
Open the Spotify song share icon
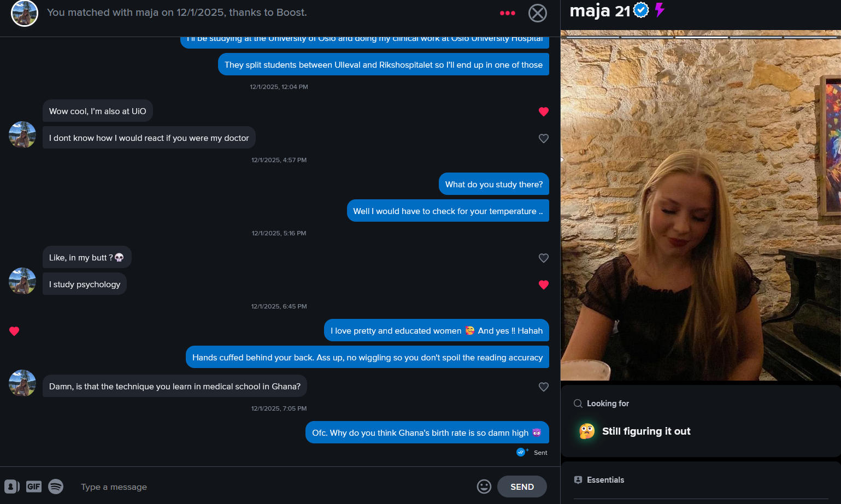click(56, 487)
